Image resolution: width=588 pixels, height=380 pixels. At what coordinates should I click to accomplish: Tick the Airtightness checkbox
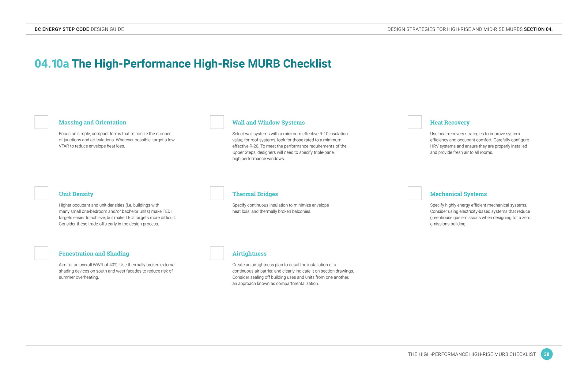(217, 253)
